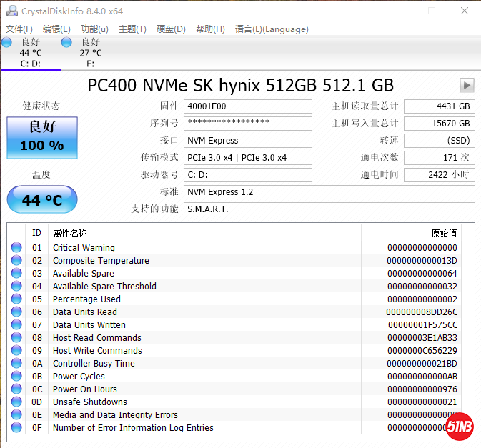Click the next disk arrow button

tap(467, 85)
